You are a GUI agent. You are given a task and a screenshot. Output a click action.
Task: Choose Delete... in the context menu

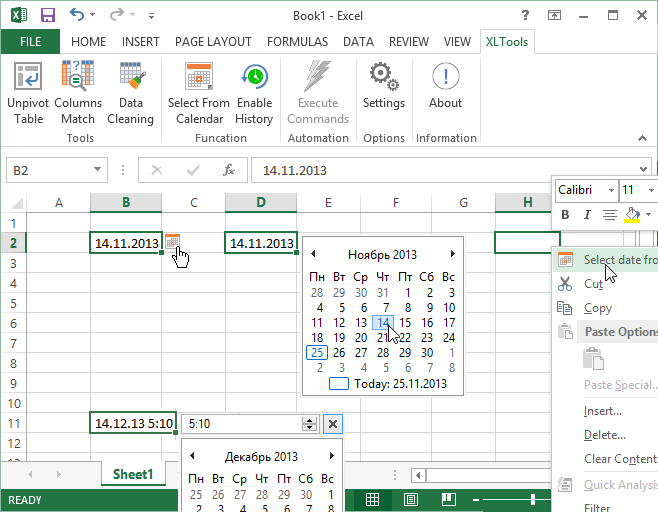606,435
